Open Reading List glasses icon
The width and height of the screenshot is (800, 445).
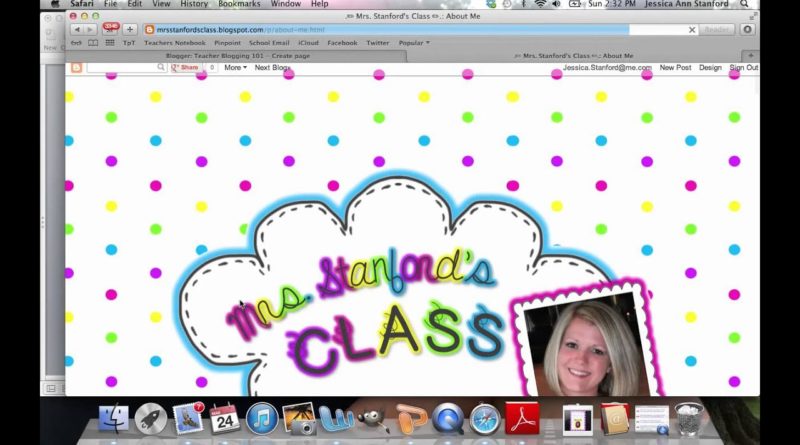(x=76, y=43)
